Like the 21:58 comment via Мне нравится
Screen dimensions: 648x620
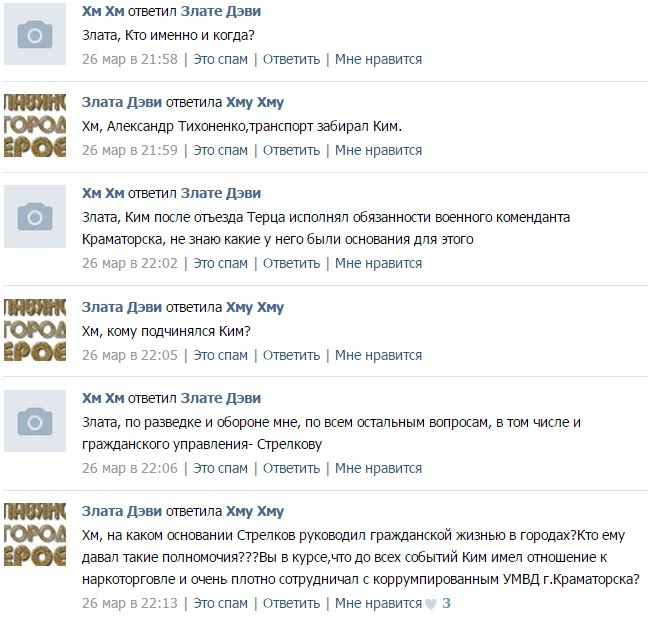point(378,59)
